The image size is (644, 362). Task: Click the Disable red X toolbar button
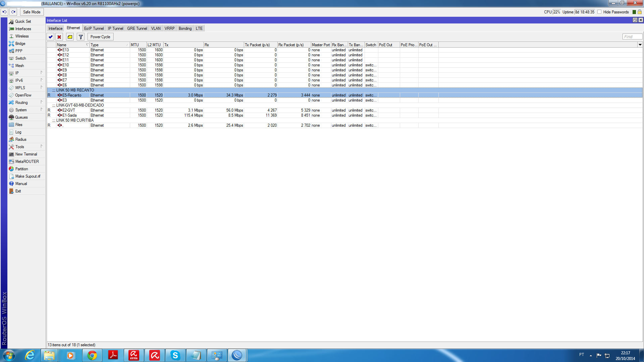click(59, 37)
